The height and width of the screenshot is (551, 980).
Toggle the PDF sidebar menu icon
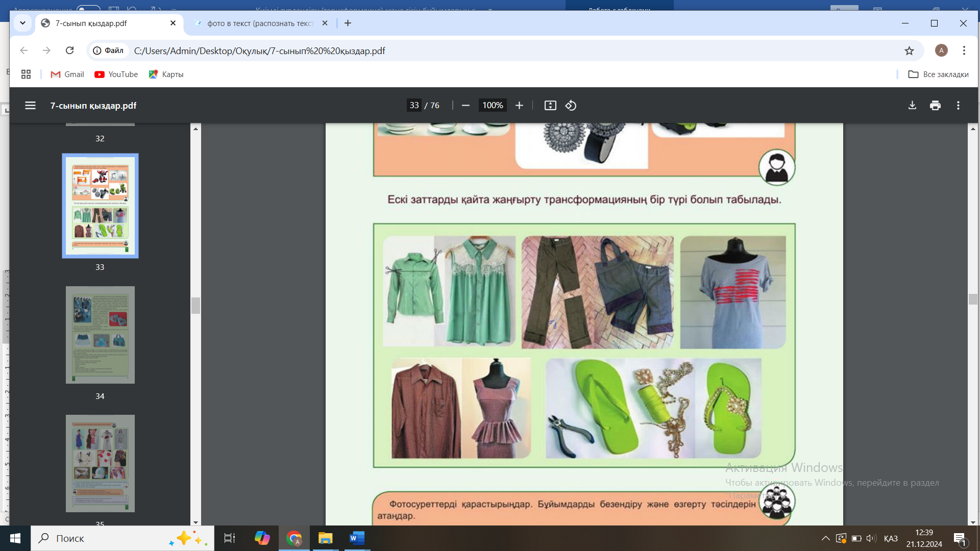click(x=30, y=106)
